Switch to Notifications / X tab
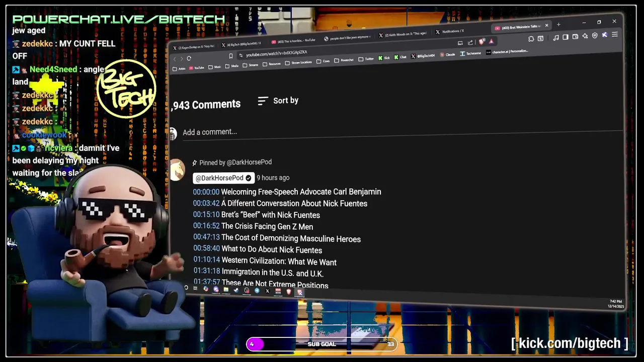Screen dimensions: 644x362 (449, 31)
